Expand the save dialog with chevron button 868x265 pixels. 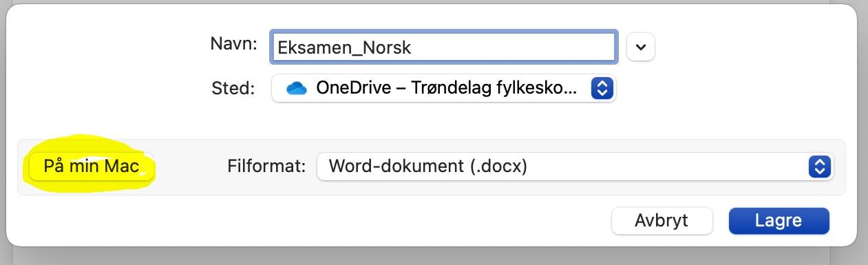(641, 47)
